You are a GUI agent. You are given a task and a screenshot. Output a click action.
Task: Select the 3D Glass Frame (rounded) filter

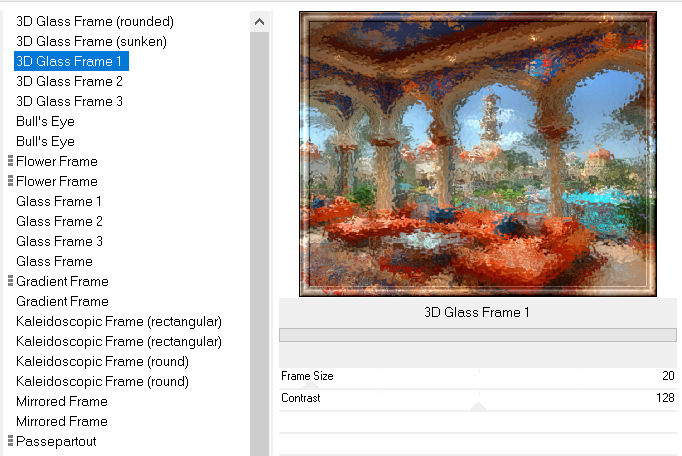95,21
